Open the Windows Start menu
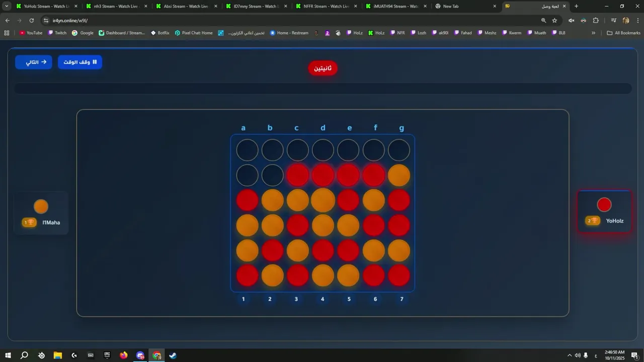644x362 pixels. coord(8,355)
